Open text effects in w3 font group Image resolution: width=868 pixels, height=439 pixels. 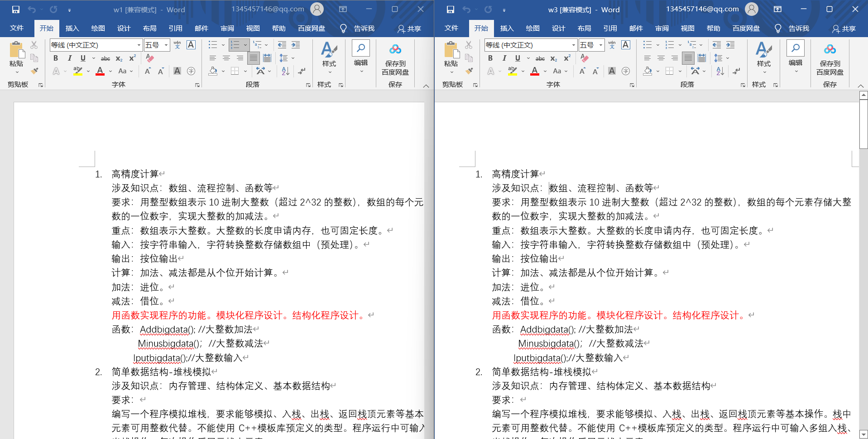coord(491,71)
